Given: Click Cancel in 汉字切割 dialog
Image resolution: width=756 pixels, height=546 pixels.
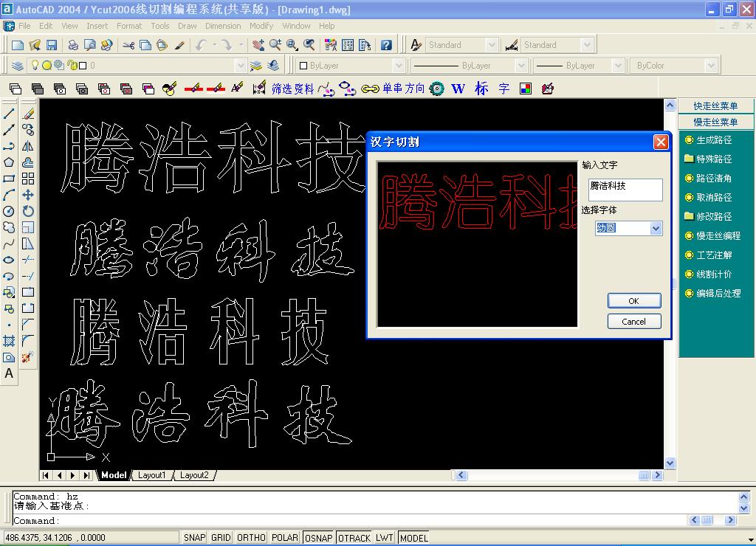Looking at the screenshot, I should click(x=634, y=322).
